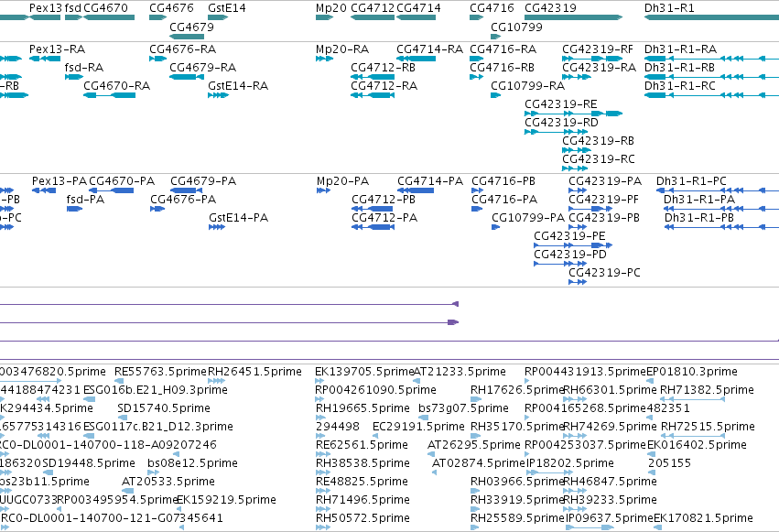Click protein Mp20-PA

coord(324,190)
